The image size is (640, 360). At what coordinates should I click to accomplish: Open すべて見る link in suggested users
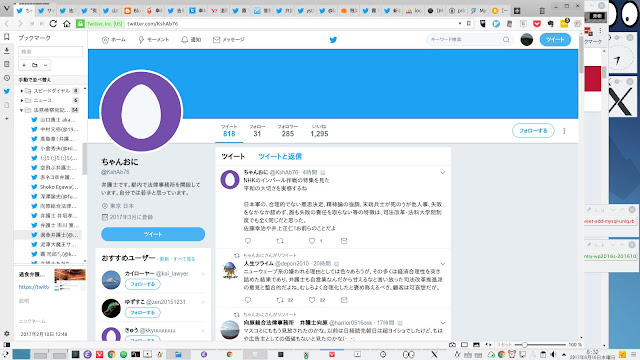pos(184,259)
